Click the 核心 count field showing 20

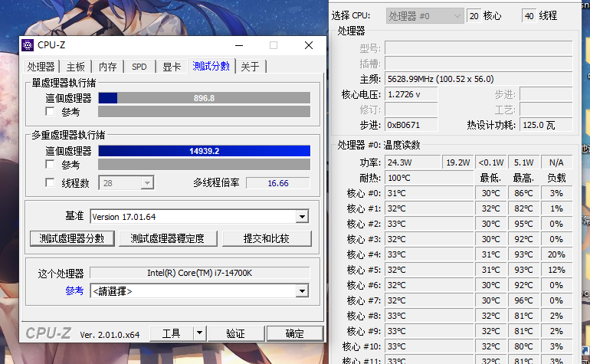(x=474, y=16)
